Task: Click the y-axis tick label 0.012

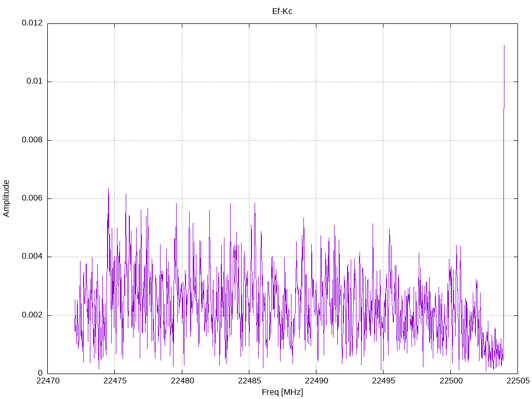Action: [x=32, y=23]
